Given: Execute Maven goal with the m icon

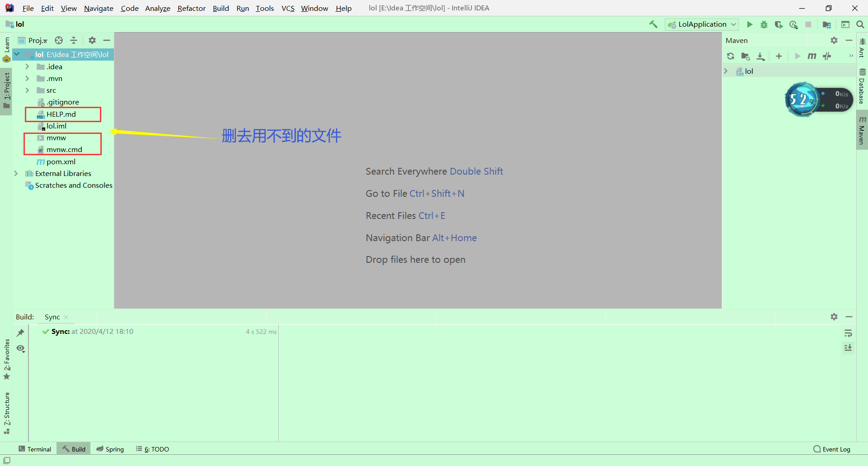Looking at the screenshot, I should click(812, 56).
